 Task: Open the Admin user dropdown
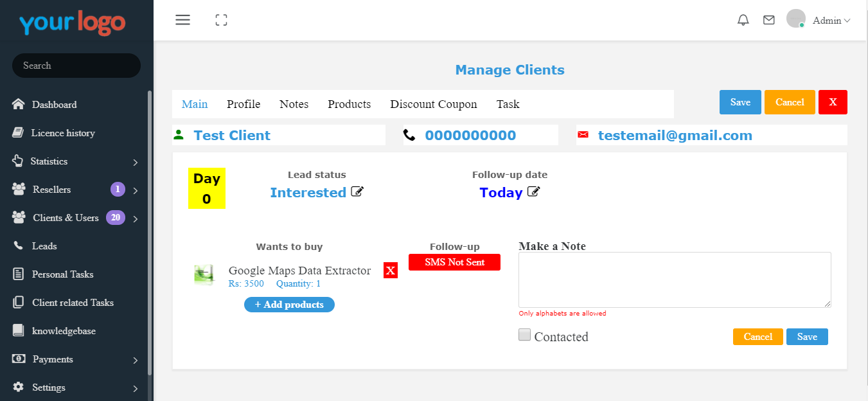[831, 21]
